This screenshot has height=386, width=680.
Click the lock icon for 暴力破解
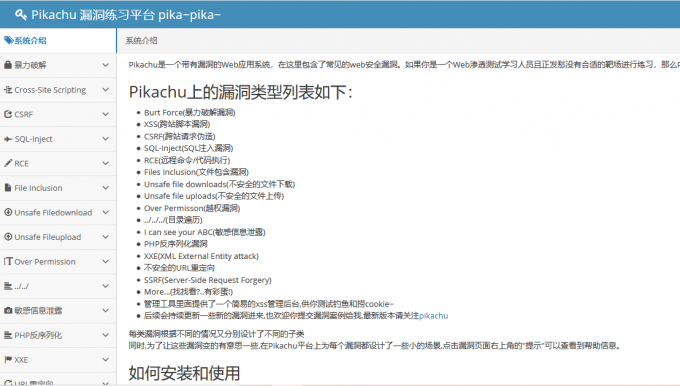8,65
